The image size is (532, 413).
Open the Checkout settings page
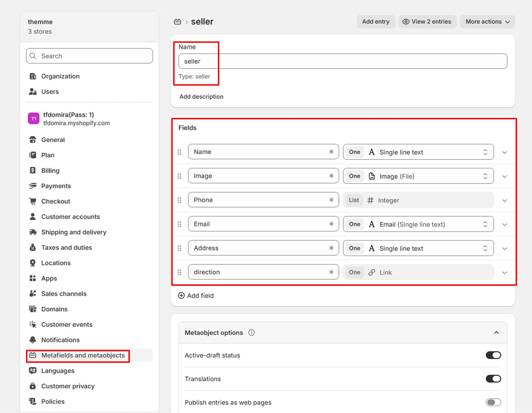pyautogui.click(x=89, y=201)
